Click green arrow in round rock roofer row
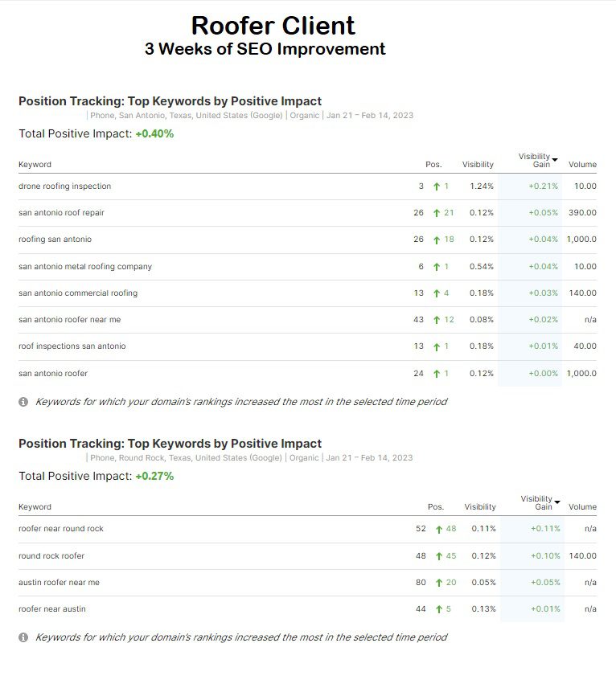Viewport: 616px width, 680px height. pyautogui.click(x=439, y=556)
